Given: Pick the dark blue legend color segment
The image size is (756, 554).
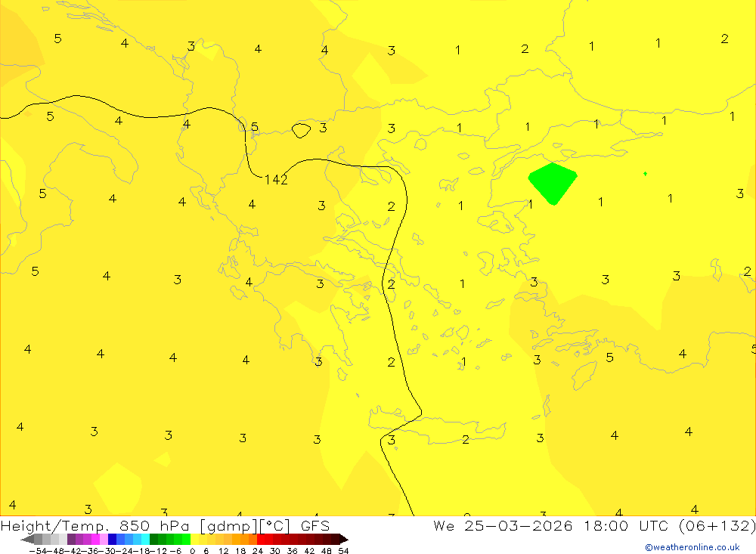Looking at the screenshot, I should tap(113, 539).
